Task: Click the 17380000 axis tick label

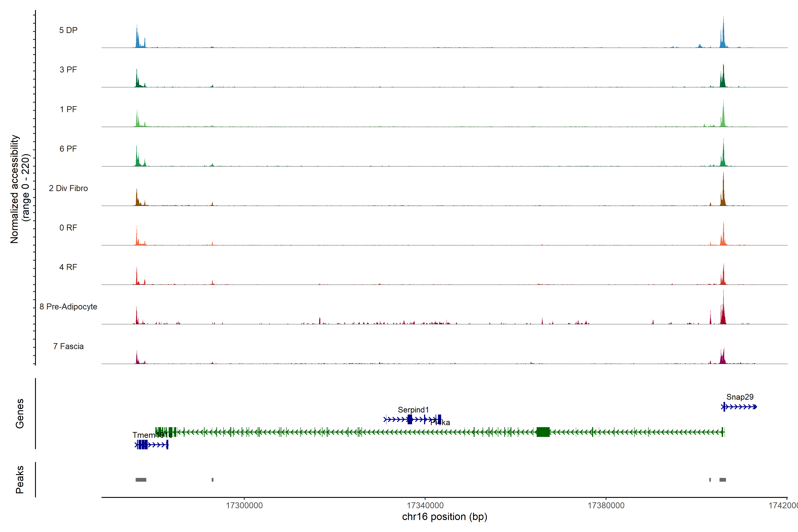Action: (x=606, y=506)
